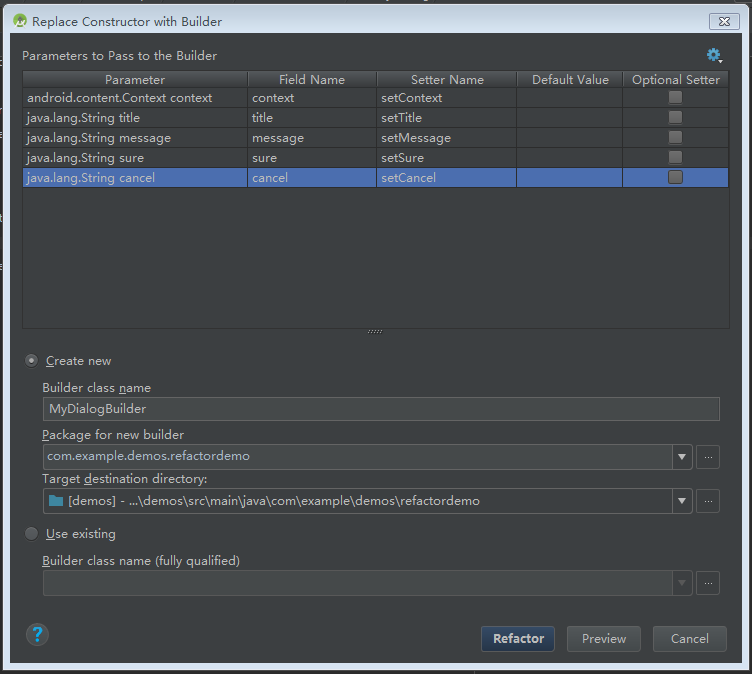Enable optional setter for context parameter
This screenshot has height=674, width=752.
(676, 98)
